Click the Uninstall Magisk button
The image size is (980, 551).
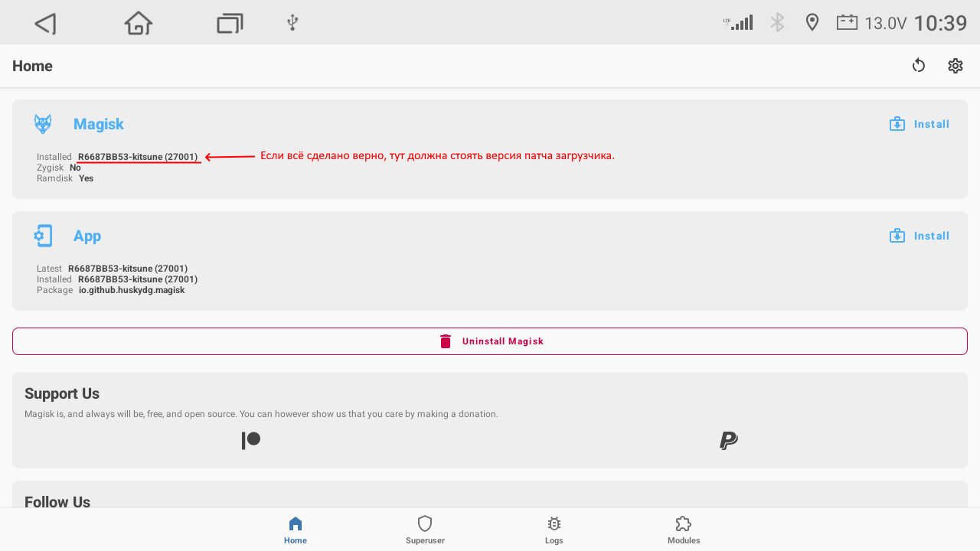click(x=490, y=341)
